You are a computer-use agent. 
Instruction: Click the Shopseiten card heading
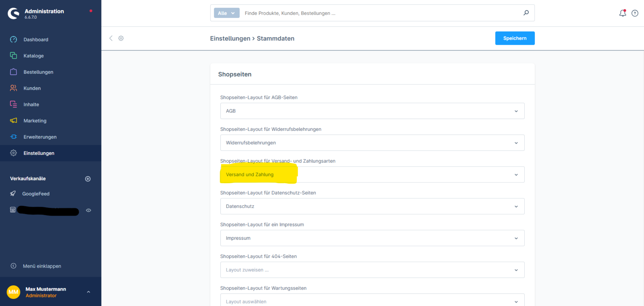click(x=235, y=74)
